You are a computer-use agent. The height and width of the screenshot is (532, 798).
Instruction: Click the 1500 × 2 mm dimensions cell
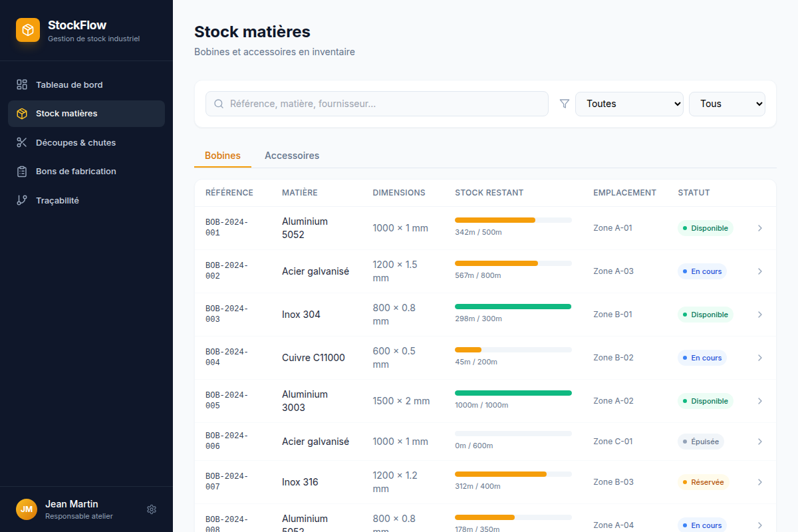pos(402,401)
